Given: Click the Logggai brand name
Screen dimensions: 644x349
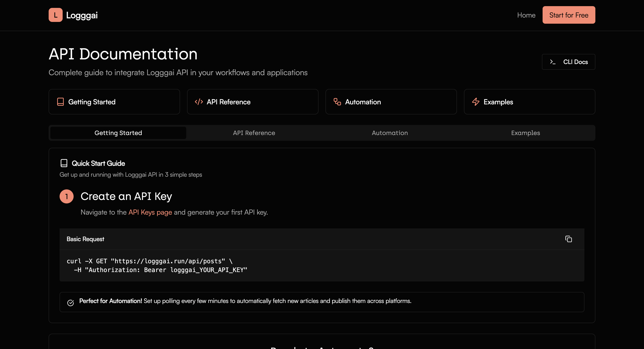Looking at the screenshot, I should pyautogui.click(x=82, y=15).
